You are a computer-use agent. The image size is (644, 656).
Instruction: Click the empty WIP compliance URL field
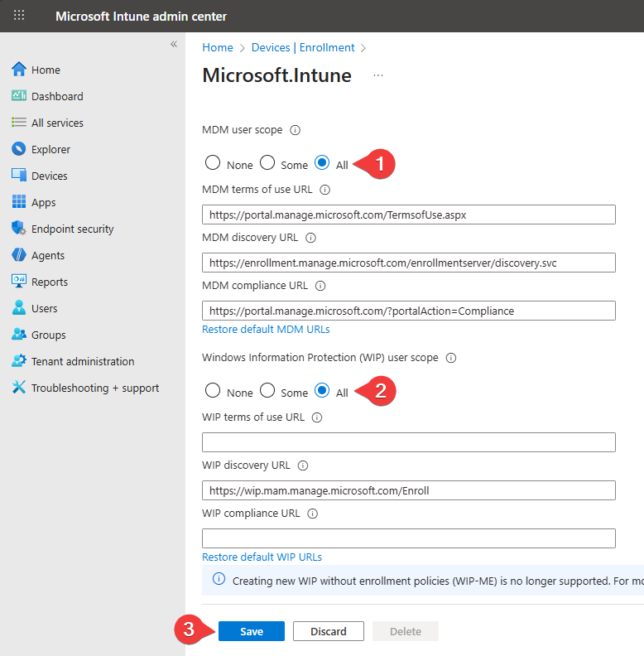click(x=409, y=538)
